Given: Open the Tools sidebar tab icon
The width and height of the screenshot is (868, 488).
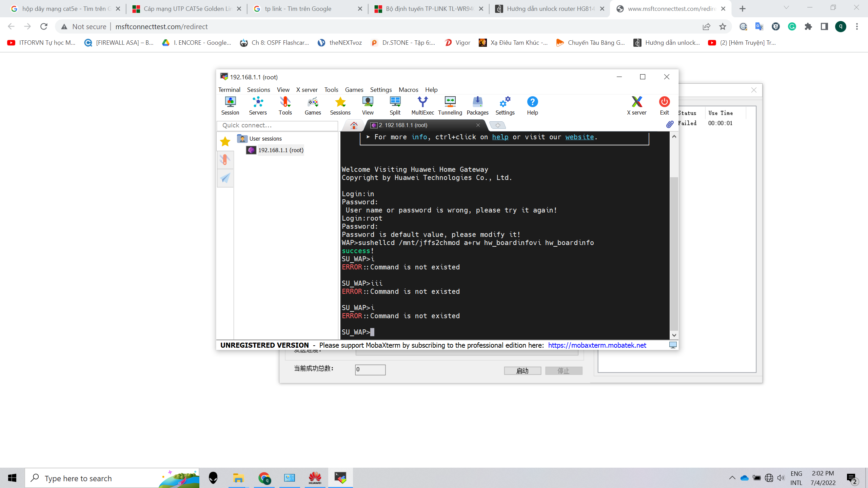Looking at the screenshot, I should (225, 160).
